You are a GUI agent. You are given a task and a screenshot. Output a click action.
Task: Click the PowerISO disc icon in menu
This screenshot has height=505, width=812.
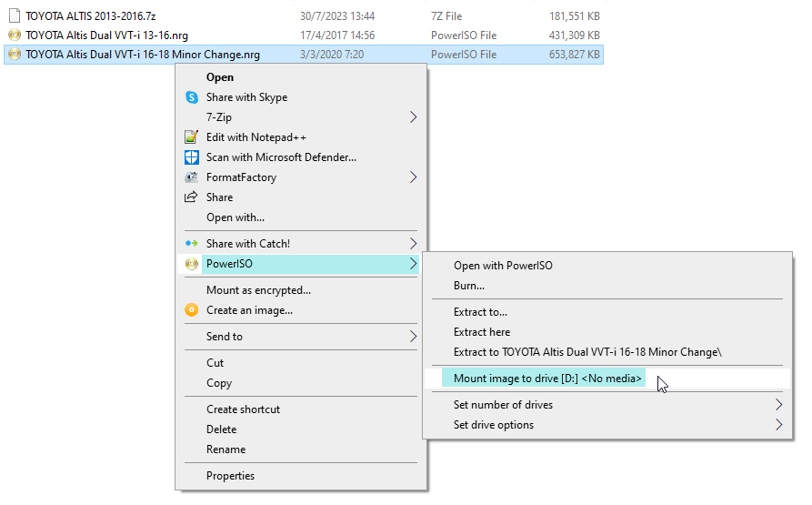click(x=191, y=264)
